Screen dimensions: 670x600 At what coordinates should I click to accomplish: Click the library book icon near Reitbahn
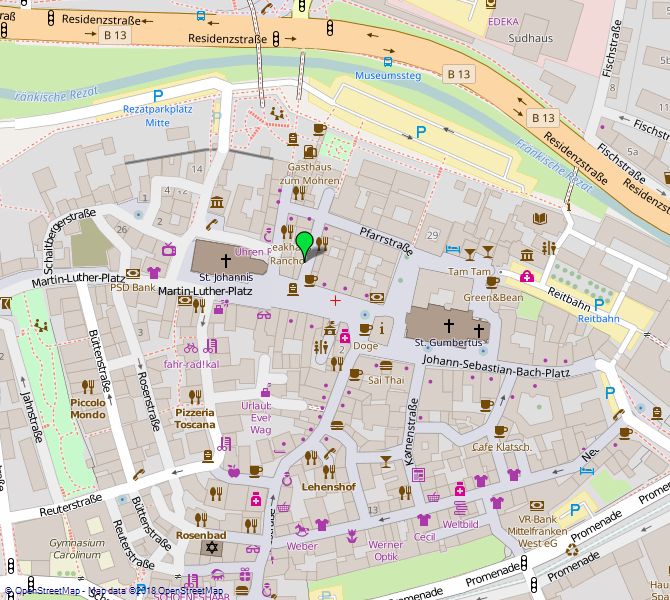(x=540, y=218)
